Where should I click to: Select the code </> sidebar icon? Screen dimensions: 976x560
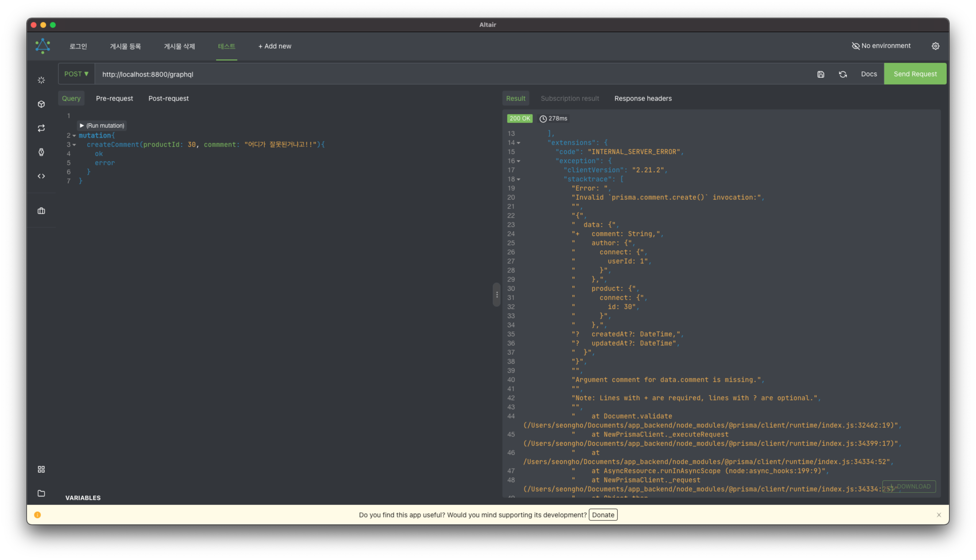pyautogui.click(x=41, y=176)
